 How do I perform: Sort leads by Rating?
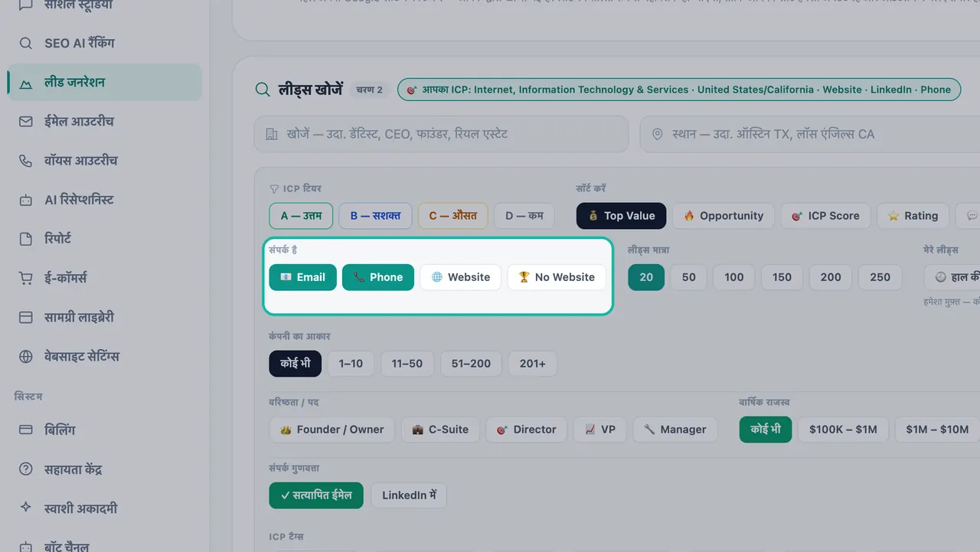913,216
